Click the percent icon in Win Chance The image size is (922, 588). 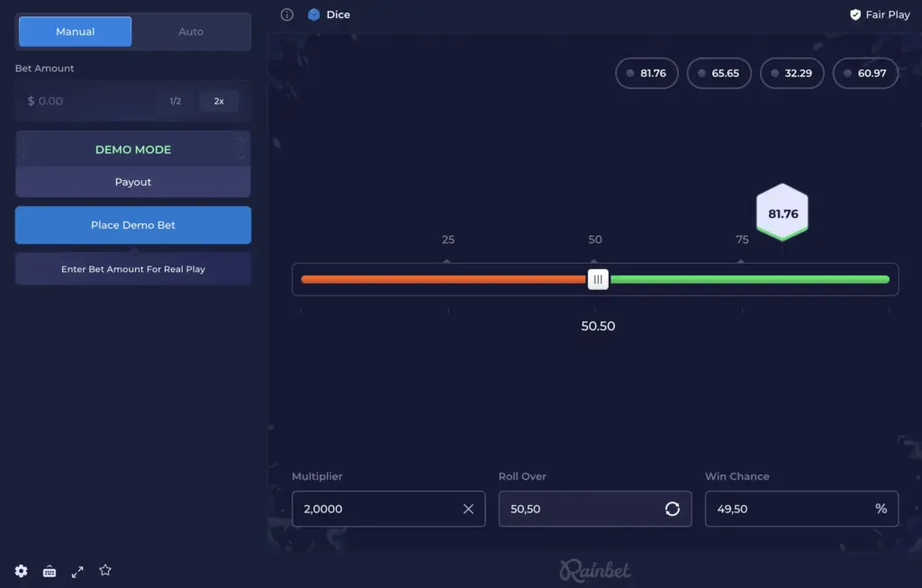pos(881,509)
